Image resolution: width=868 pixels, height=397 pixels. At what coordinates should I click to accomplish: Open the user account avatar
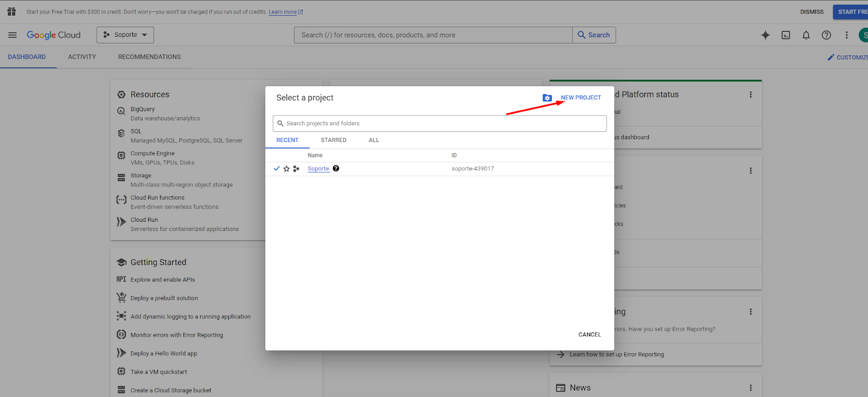[x=864, y=35]
